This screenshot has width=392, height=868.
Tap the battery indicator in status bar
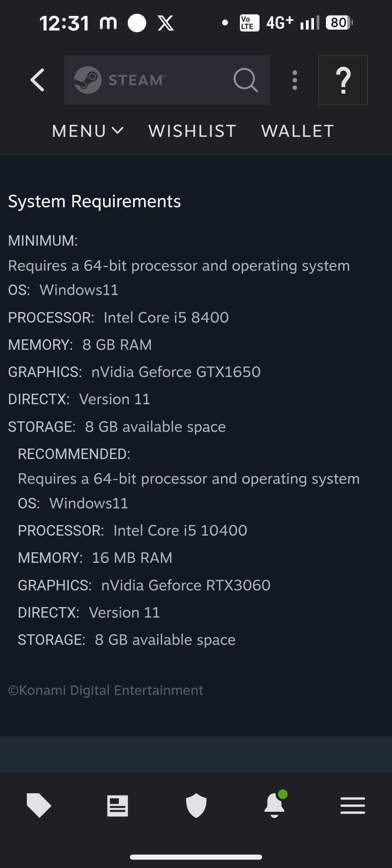point(339,23)
